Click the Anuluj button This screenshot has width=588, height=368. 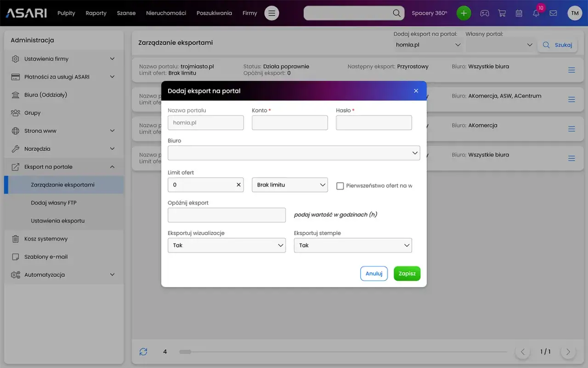pyautogui.click(x=374, y=274)
